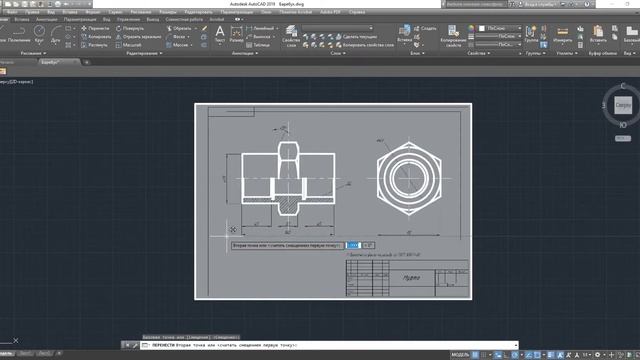Toggle grid display in status bar

pyautogui.click(x=475, y=355)
